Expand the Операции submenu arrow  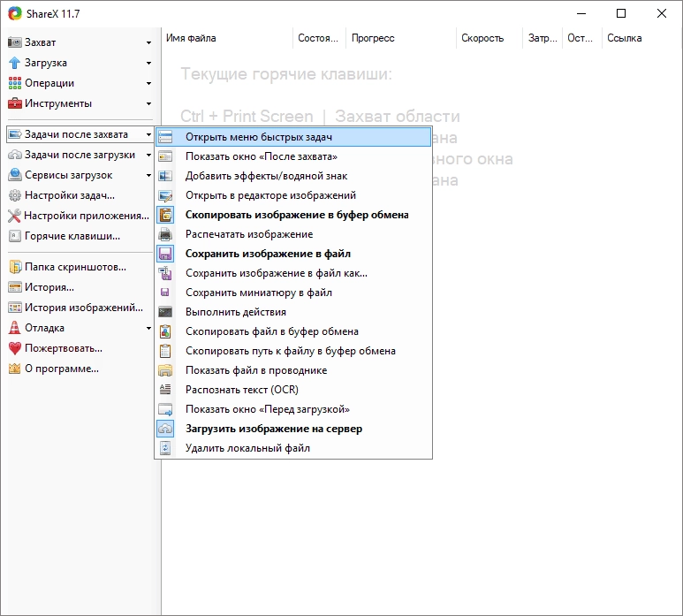tap(148, 83)
